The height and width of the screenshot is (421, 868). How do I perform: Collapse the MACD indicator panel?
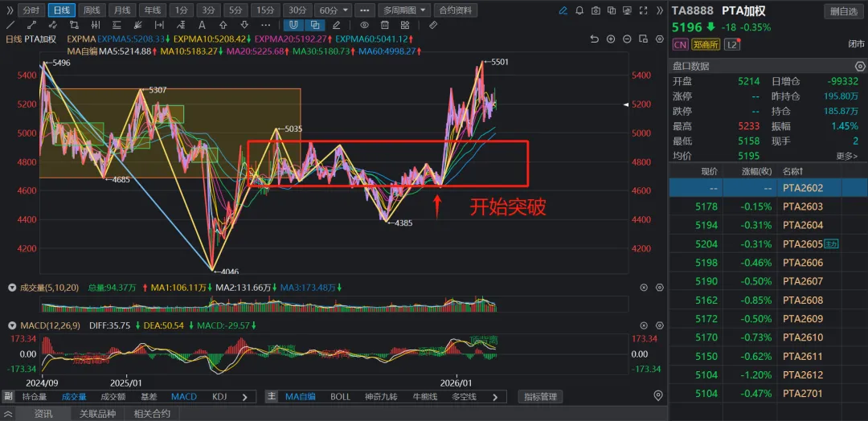click(12, 326)
